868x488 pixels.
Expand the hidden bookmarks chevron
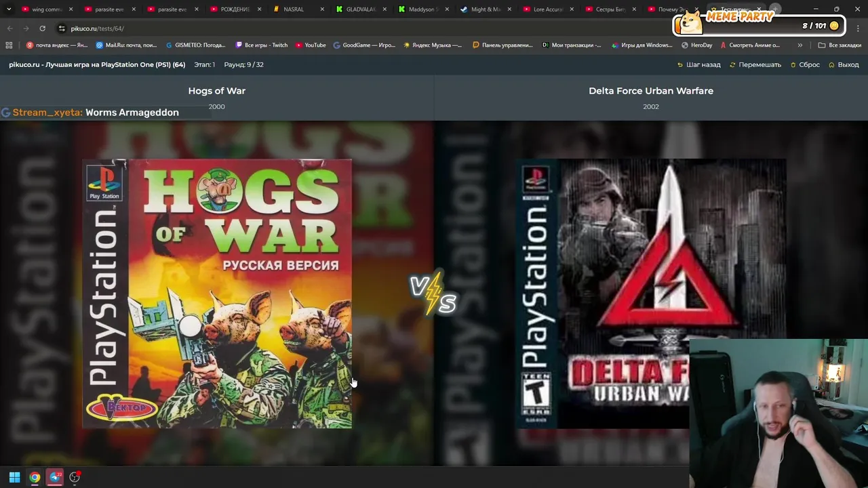(x=800, y=45)
